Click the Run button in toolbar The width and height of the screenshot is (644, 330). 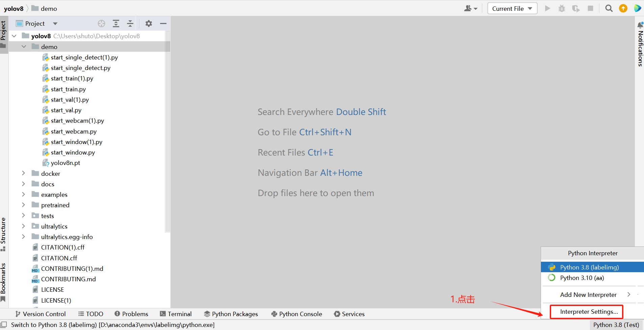(547, 8)
